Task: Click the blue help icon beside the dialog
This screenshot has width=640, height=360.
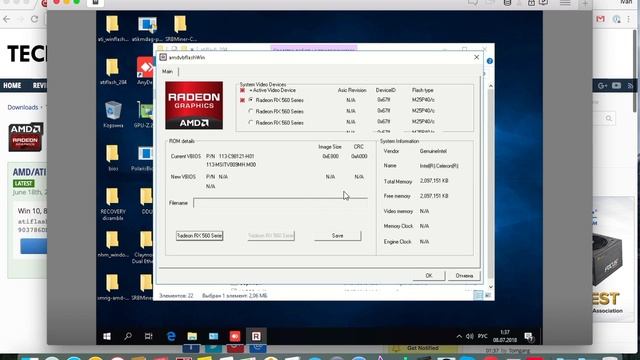Action: tap(489, 61)
